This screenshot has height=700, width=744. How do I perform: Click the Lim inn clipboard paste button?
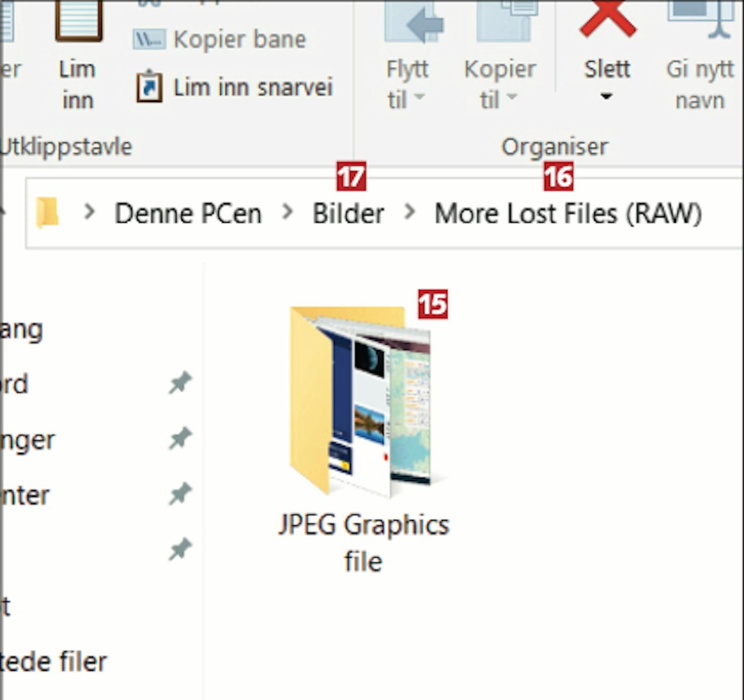click(x=78, y=56)
